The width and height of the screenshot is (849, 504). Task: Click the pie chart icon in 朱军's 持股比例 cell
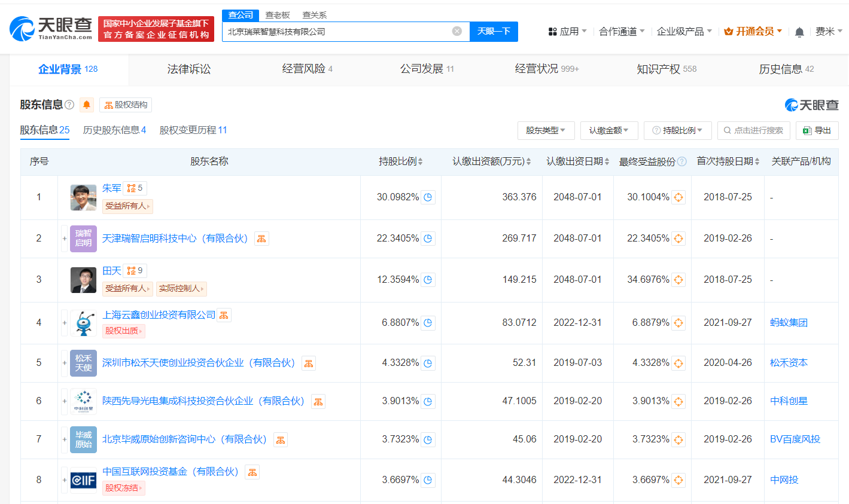tap(428, 197)
